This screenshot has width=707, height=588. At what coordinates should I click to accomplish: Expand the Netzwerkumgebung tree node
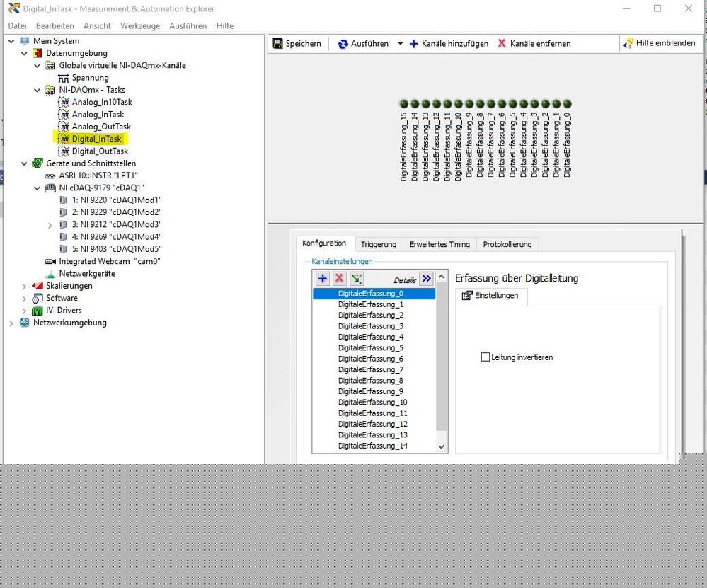[x=11, y=323]
